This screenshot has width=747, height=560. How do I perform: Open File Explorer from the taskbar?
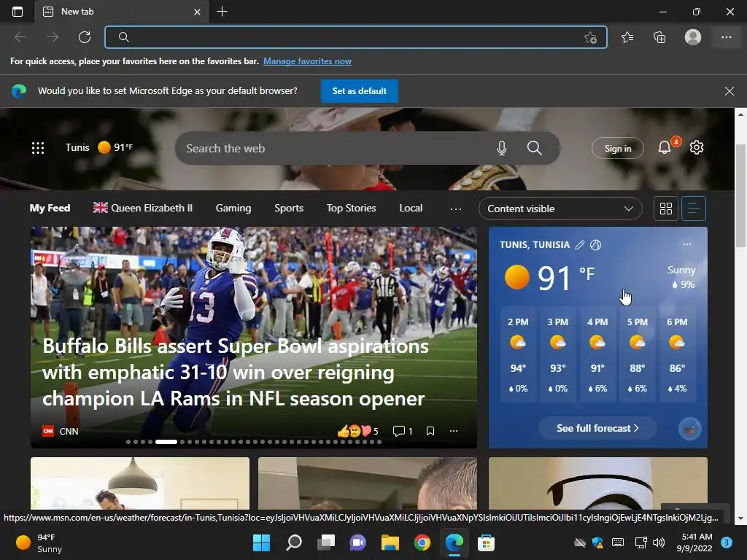tap(390, 542)
